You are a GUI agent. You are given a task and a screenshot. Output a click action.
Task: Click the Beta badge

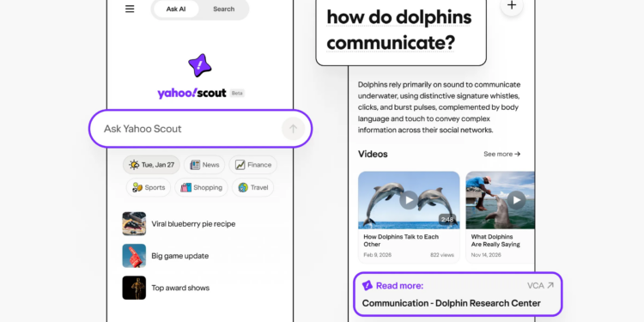pos(237,94)
